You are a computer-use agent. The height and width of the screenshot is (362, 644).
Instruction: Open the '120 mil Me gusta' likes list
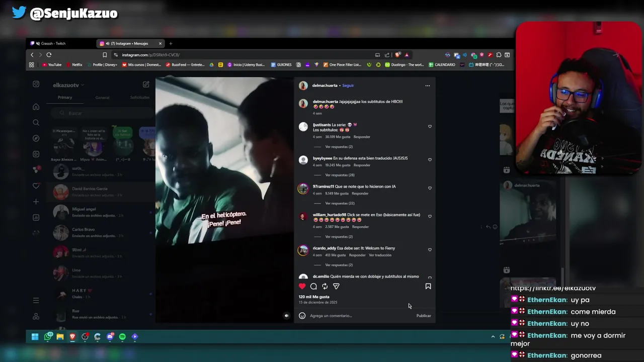[x=314, y=297]
